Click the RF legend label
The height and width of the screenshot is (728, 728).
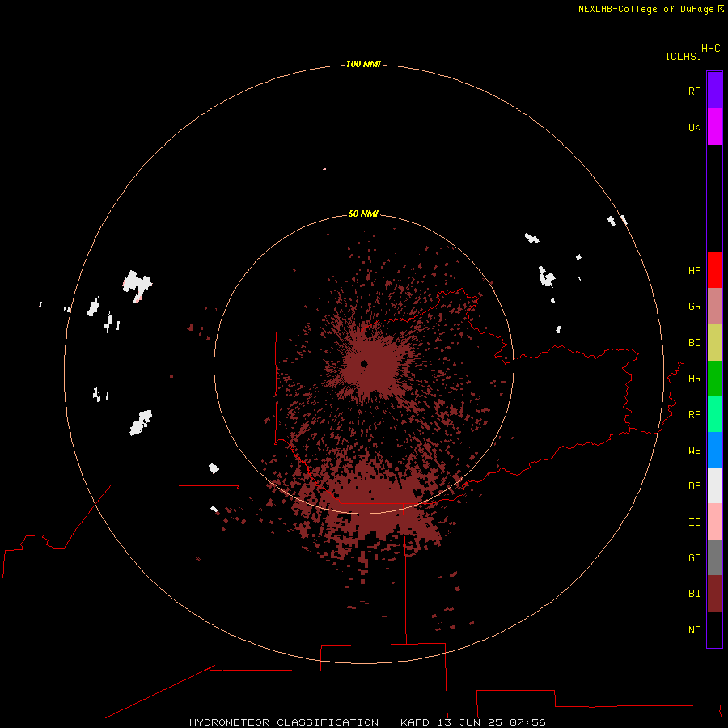[x=695, y=91]
